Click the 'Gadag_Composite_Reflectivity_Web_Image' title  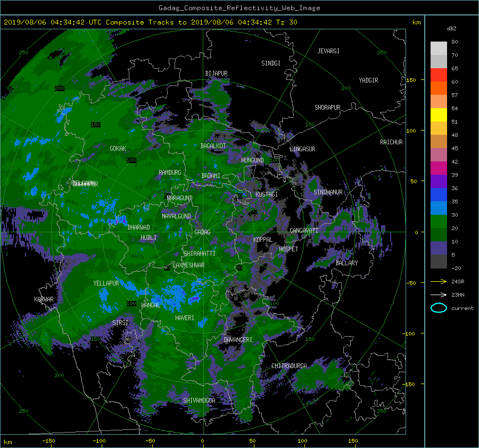tap(239, 8)
